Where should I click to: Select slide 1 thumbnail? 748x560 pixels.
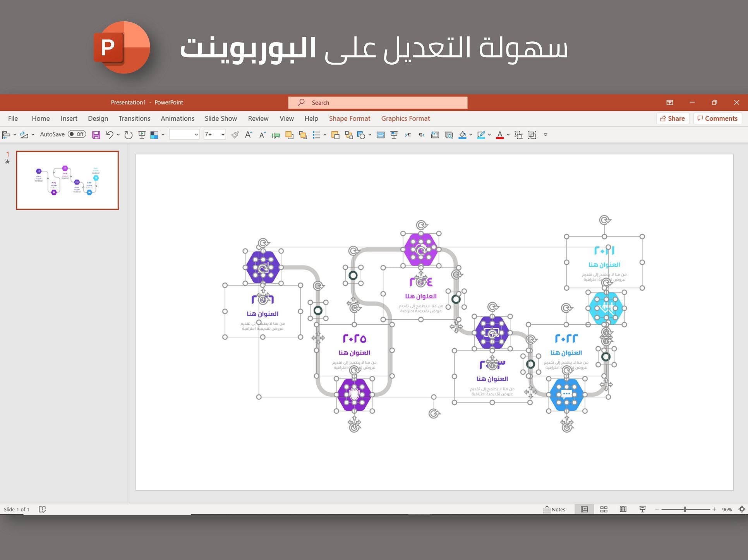(x=67, y=180)
